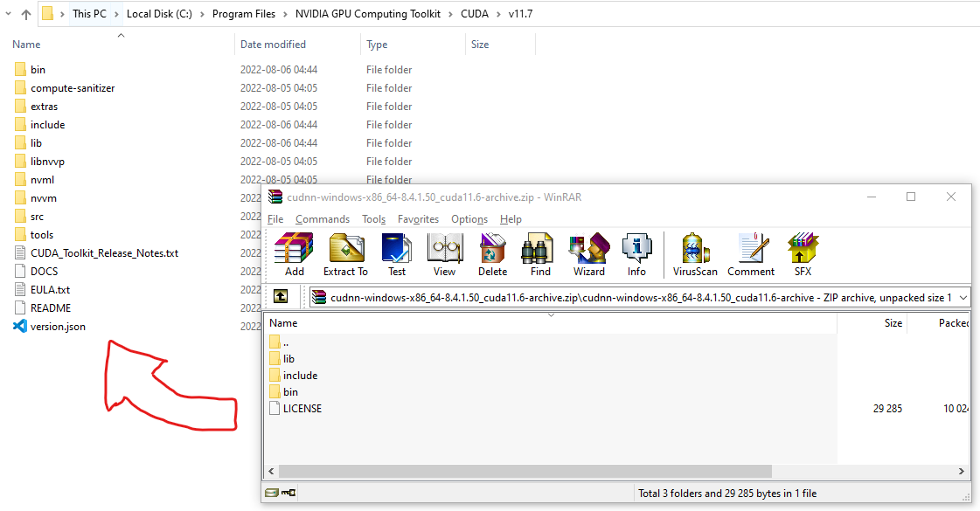The width and height of the screenshot is (980, 511).
Task: Select the README file in Explorer
Action: 42,308
